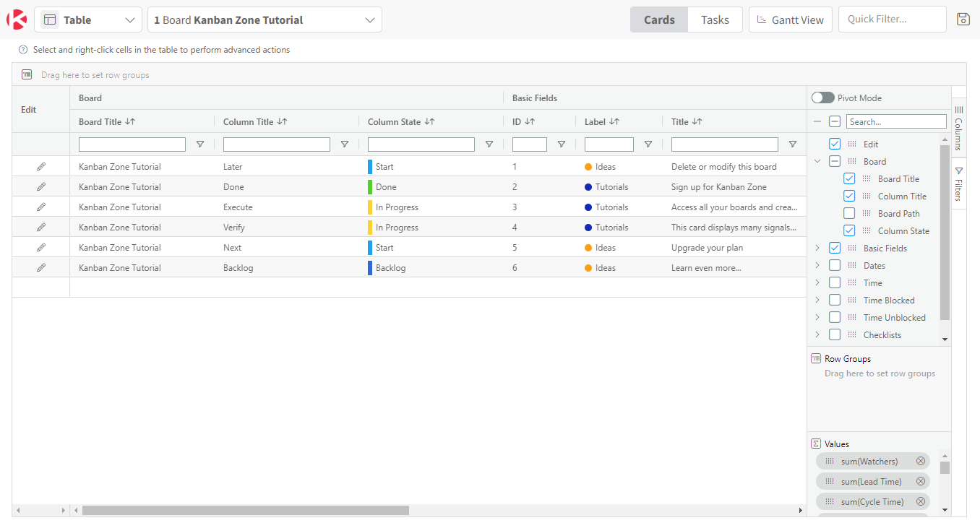Open the Column State filter funnel icon

point(489,144)
